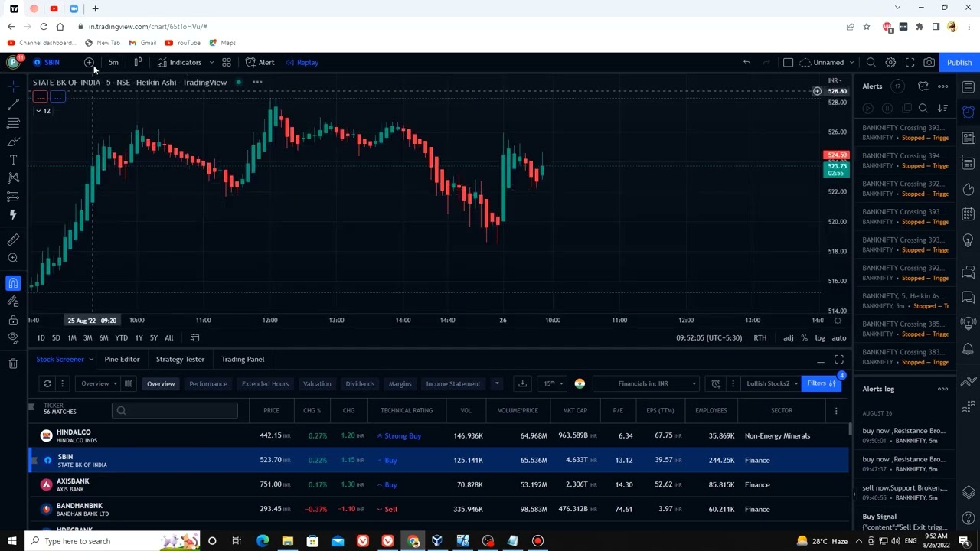This screenshot has width=980, height=551.
Task: Sort screener by the PRICE column
Action: click(x=271, y=410)
